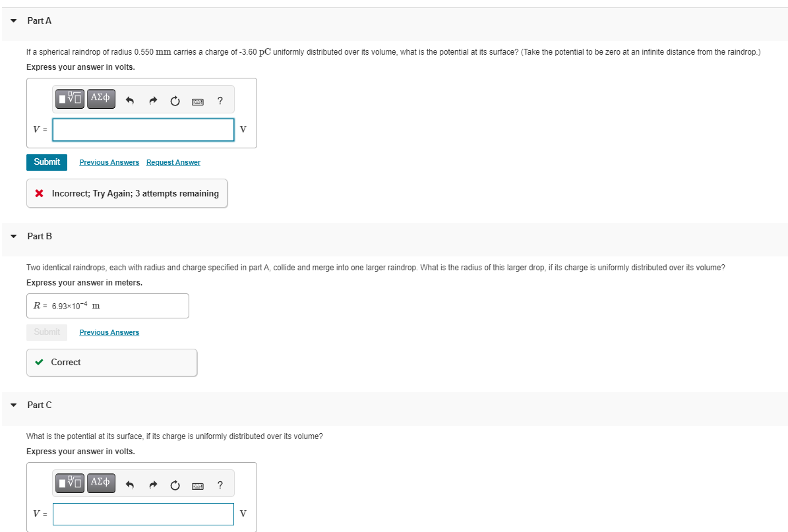Open the equation template editor in Part A

[69, 98]
